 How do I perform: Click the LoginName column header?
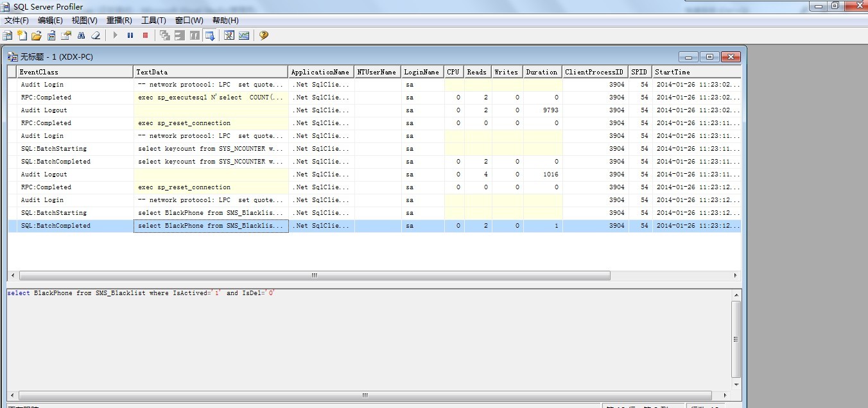coord(422,72)
